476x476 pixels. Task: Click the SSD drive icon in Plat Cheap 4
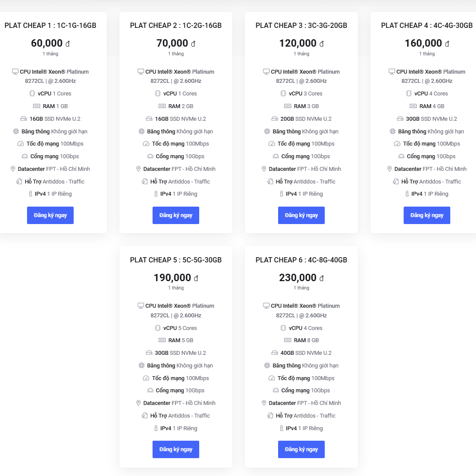[x=400, y=119]
